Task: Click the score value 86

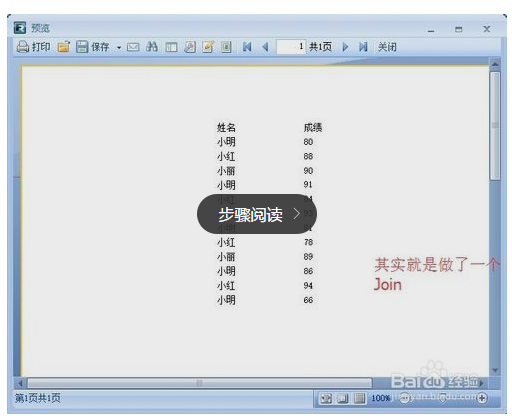Action: tap(308, 271)
